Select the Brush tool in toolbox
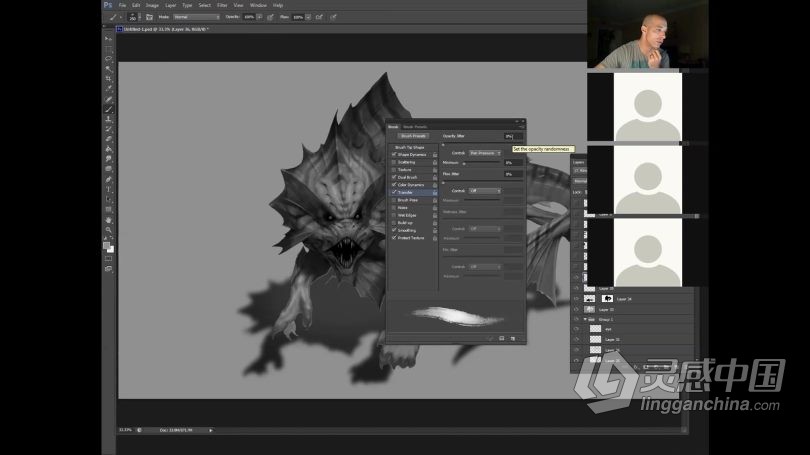810x455 pixels. pos(108,109)
